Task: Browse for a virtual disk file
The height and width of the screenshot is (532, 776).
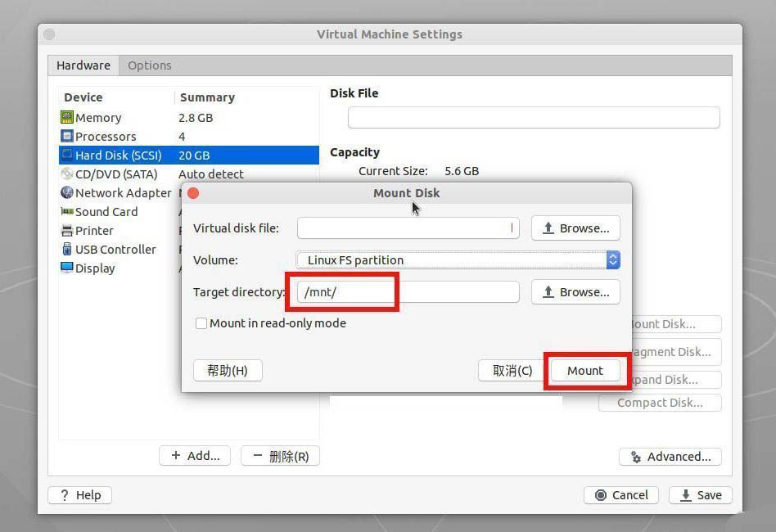Action: tap(575, 228)
